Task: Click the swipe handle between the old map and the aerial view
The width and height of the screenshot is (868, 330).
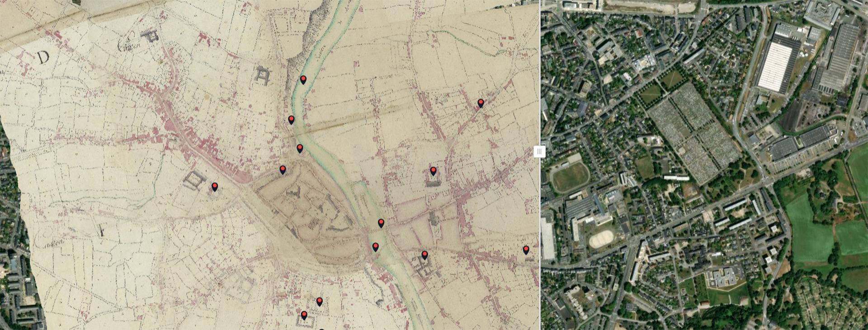Action: (539, 152)
